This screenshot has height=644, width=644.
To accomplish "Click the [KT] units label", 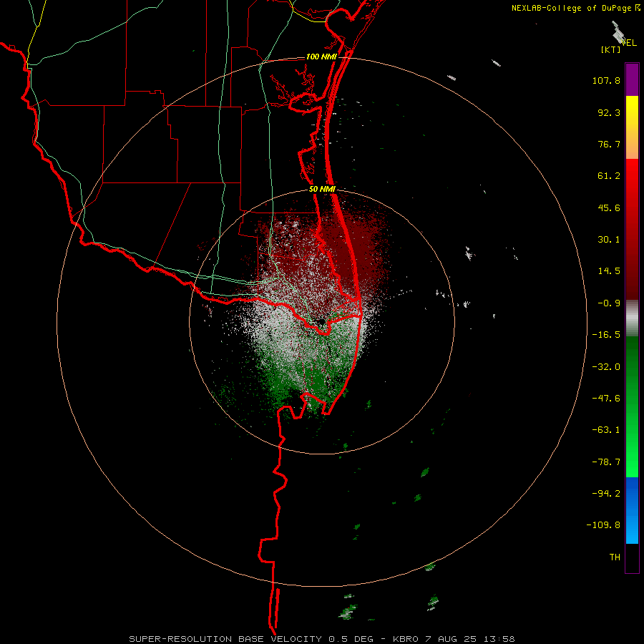I will [611, 49].
